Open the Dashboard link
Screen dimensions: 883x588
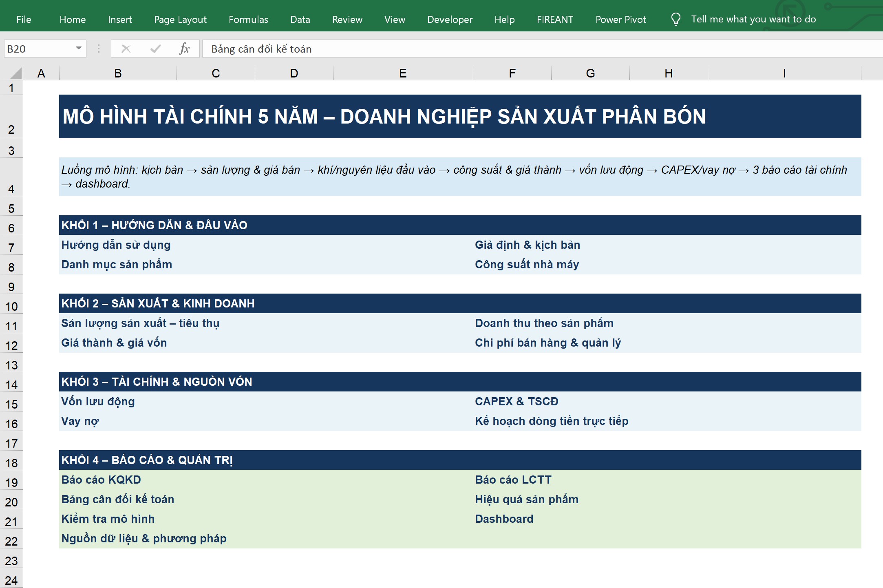[504, 519]
